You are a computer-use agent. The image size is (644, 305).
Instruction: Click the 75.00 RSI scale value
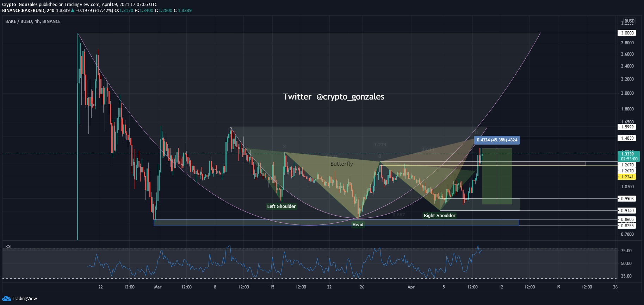coord(626,251)
